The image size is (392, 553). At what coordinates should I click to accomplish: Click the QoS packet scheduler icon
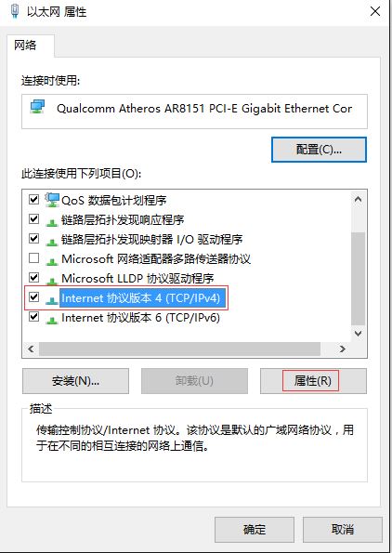52,201
